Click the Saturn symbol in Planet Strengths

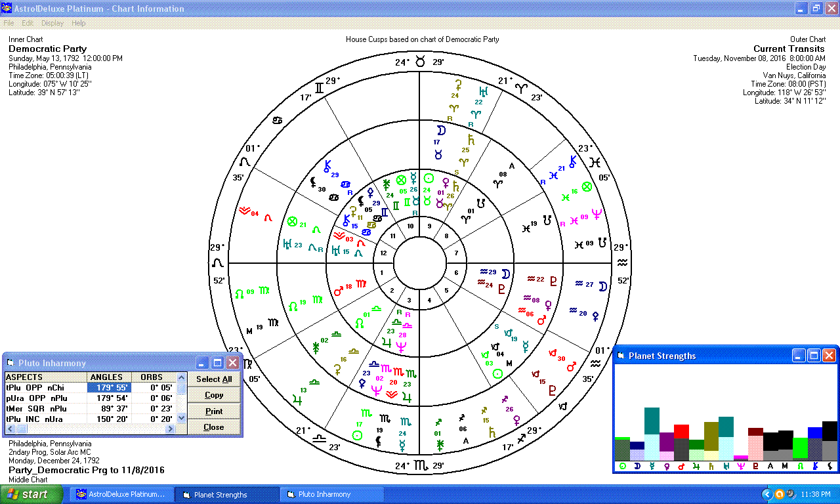[x=711, y=467]
